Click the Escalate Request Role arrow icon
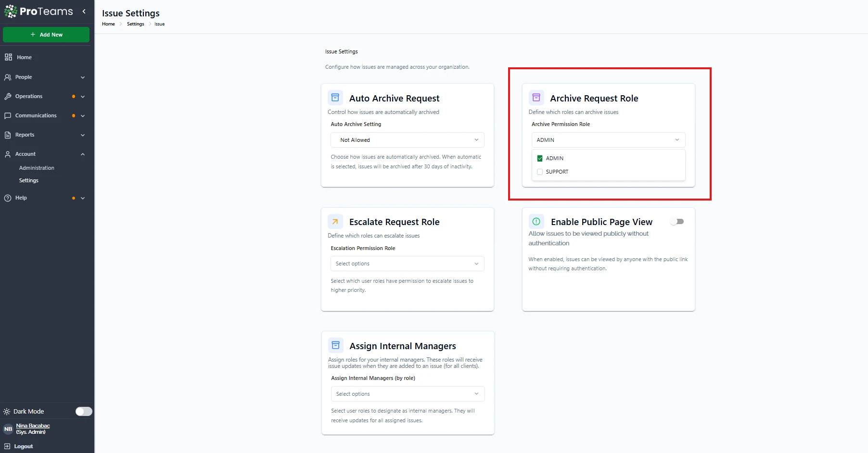The width and height of the screenshot is (868, 453). click(335, 222)
